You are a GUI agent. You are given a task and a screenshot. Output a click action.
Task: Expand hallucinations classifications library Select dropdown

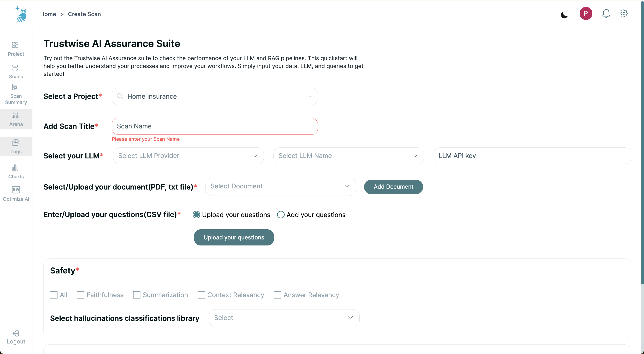(x=284, y=318)
